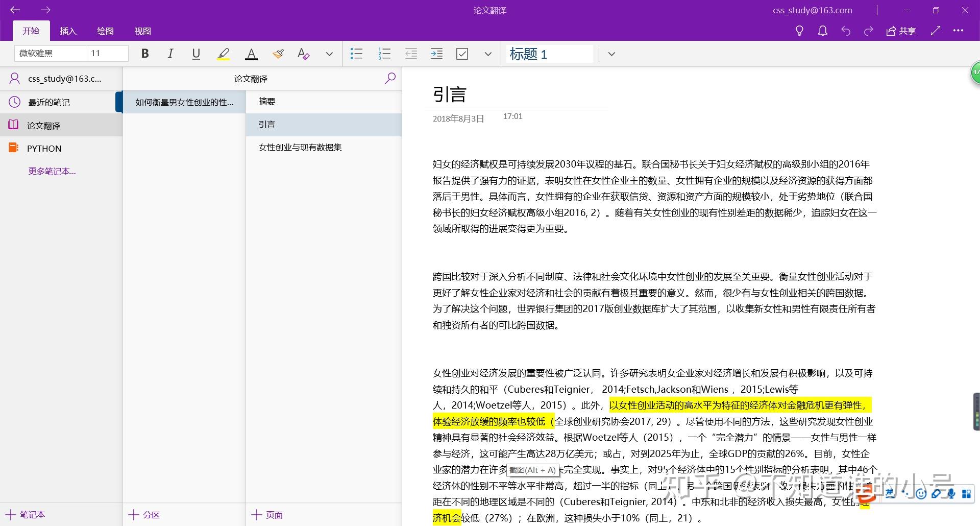The height and width of the screenshot is (526, 980).
Task: Open 最近的笔记 recent notes
Action: point(61,102)
